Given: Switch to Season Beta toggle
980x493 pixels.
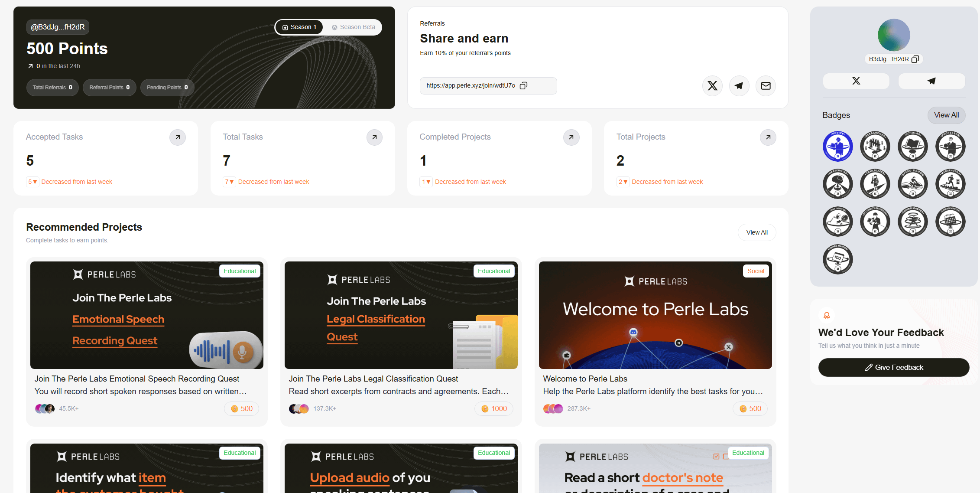Looking at the screenshot, I should [x=353, y=27].
